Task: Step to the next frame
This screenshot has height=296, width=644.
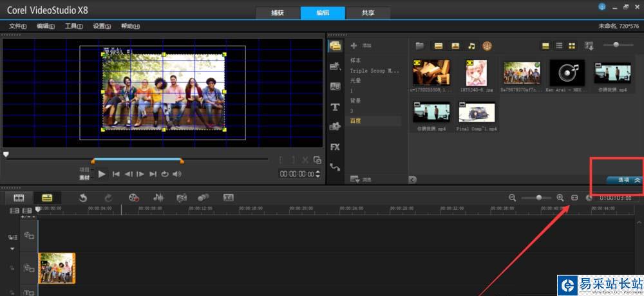Action: click(x=140, y=174)
